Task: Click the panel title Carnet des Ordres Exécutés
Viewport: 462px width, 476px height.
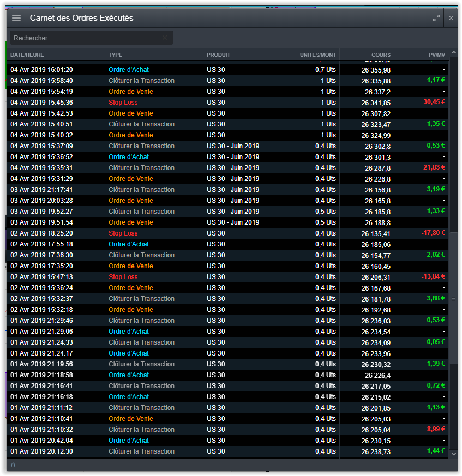Action: point(81,18)
